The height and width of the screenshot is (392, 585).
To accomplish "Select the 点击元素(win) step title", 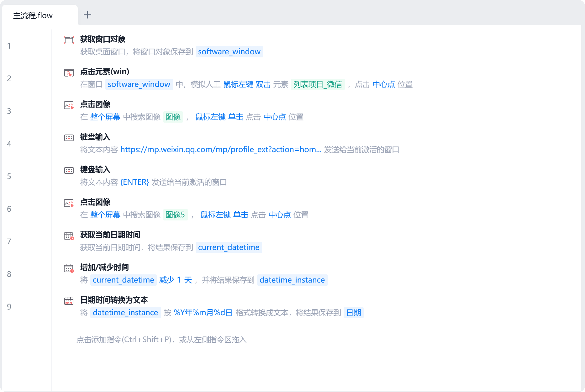I will pyautogui.click(x=105, y=72).
